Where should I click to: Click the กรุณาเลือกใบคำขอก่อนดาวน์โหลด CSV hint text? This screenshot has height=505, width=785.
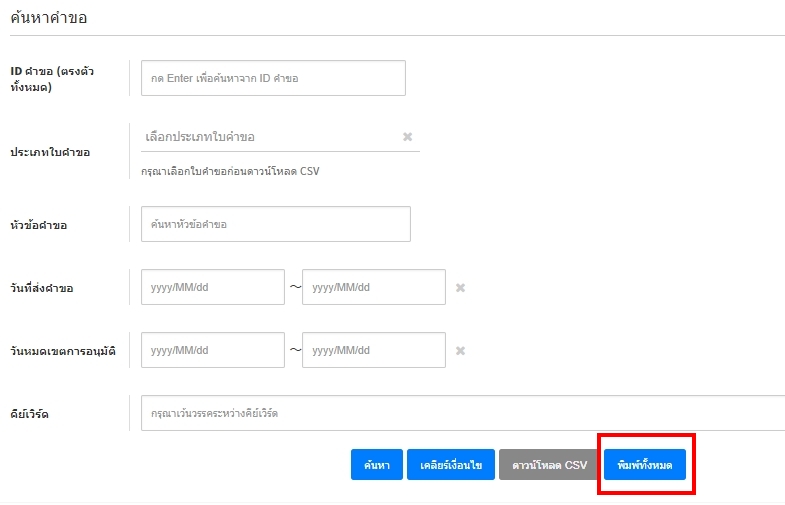tap(230, 171)
